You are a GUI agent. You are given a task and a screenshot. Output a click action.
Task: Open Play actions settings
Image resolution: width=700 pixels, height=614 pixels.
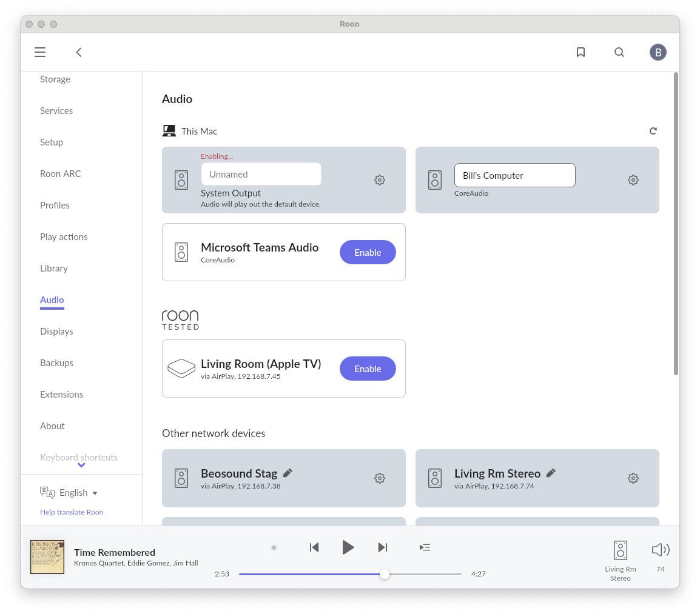pyautogui.click(x=64, y=237)
